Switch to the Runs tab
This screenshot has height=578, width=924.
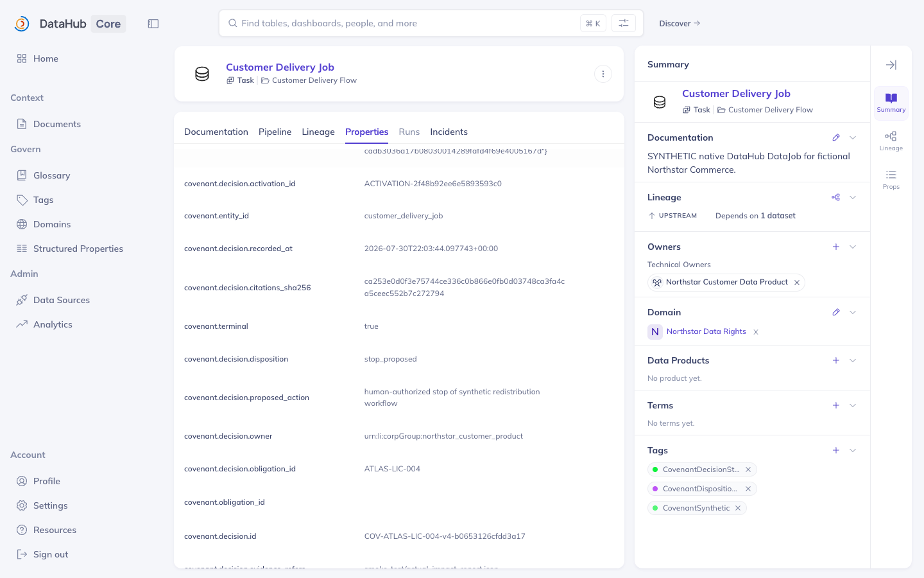pos(409,132)
